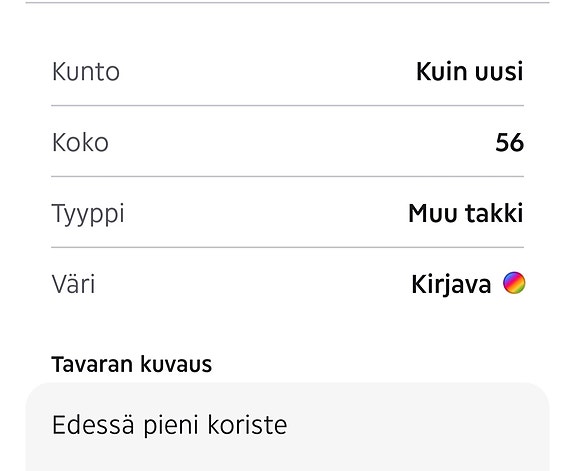Click the multicolor Kirjava color swatch

(514, 283)
